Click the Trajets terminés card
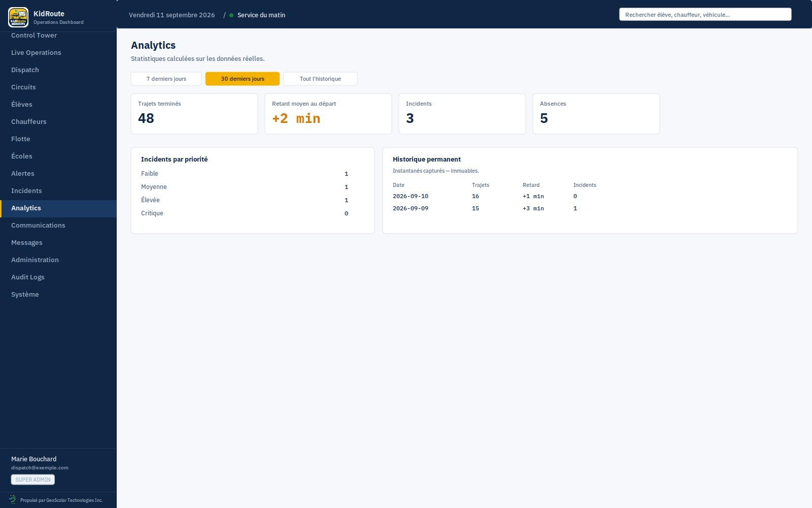Viewport: 812px width, 508px height. pyautogui.click(x=194, y=114)
